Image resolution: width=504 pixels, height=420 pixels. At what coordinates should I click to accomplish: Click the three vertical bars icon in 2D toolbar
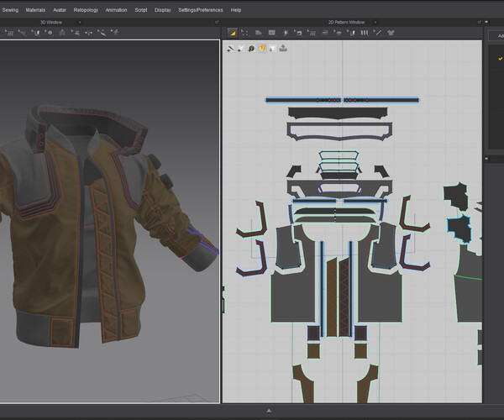(x=366, y=33)
